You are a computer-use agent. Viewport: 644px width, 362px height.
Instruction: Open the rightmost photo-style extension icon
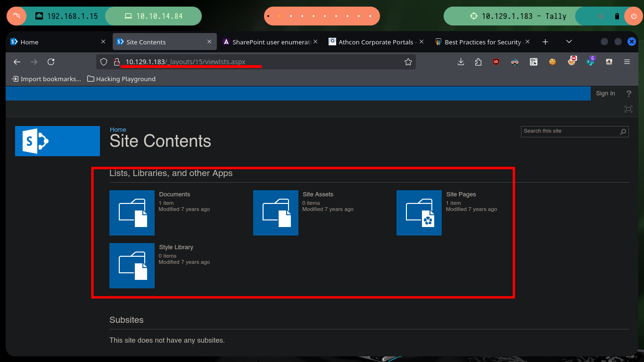click(x=609, y=62)
